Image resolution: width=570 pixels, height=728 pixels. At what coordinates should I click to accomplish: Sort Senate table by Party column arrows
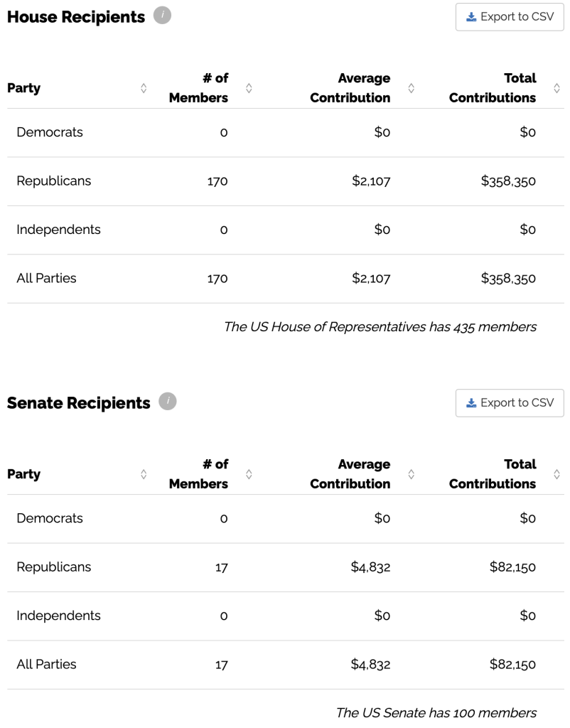coord(144,474)
